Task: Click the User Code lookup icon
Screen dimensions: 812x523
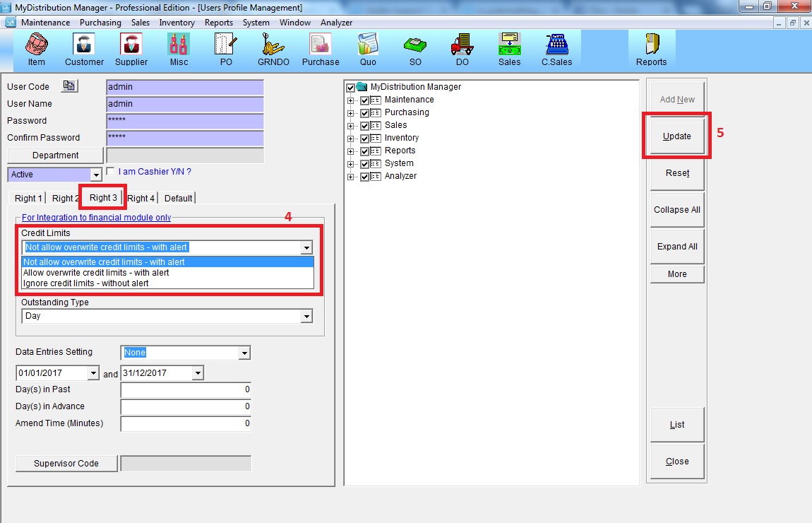Action: [x=69, y=86]
